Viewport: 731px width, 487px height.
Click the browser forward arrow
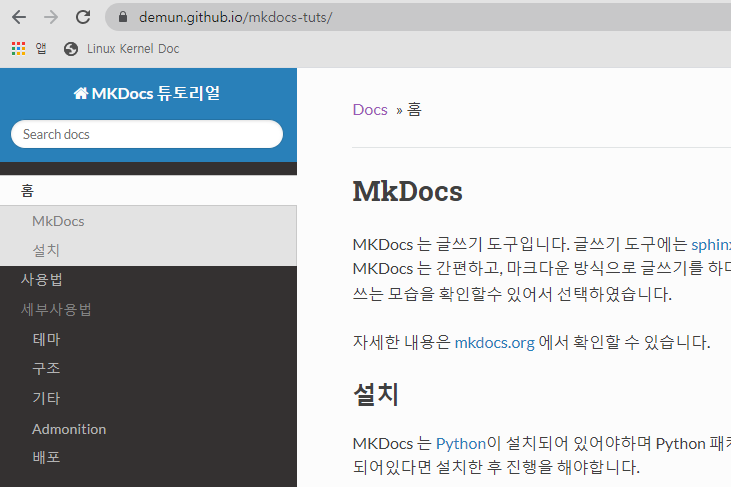pyautogui.click(x=51, y=18)
